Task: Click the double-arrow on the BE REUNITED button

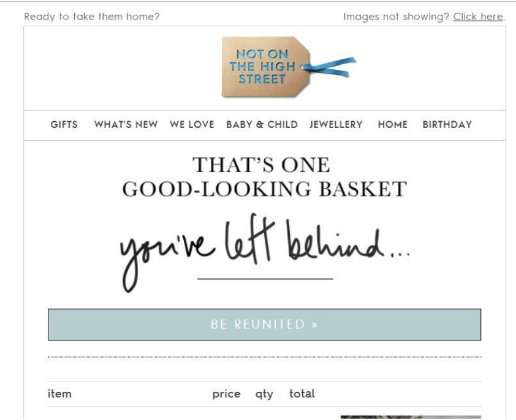Action: click(314, 325)
